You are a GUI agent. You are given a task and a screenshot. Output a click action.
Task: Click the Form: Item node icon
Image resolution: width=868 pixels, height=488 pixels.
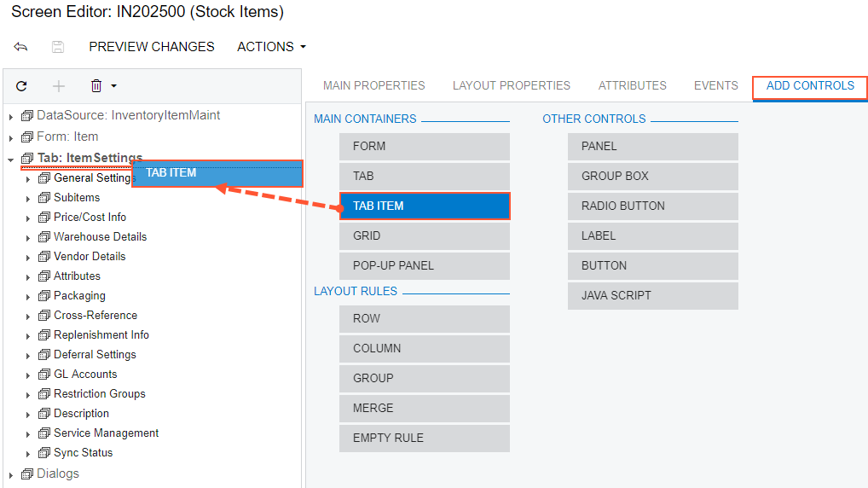coord(27,137)
